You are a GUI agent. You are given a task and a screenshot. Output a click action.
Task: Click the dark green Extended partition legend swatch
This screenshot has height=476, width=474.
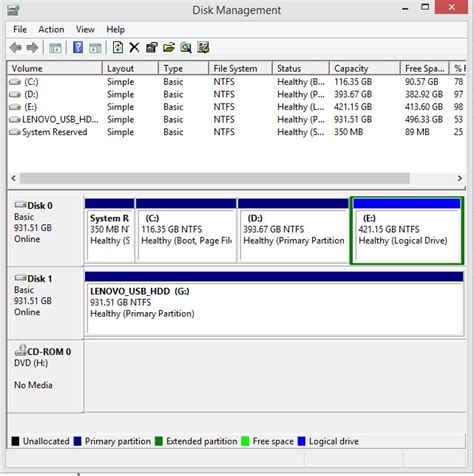[x=159, y=441]
